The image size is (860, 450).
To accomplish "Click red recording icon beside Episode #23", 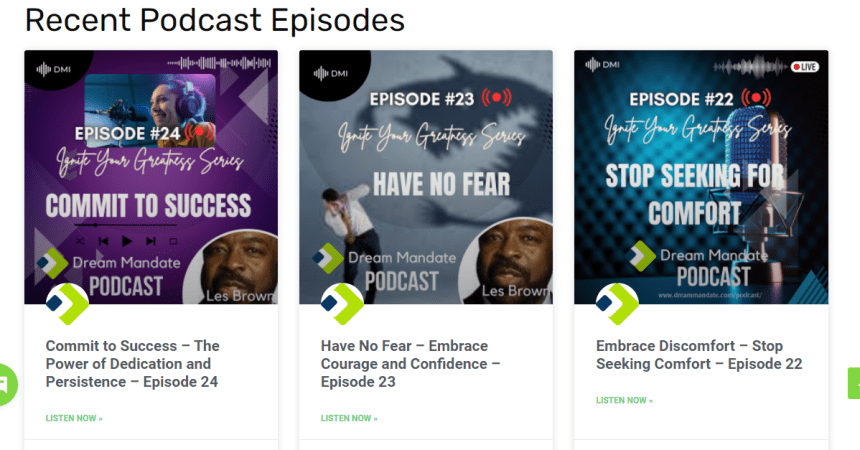I will point(496,98).
